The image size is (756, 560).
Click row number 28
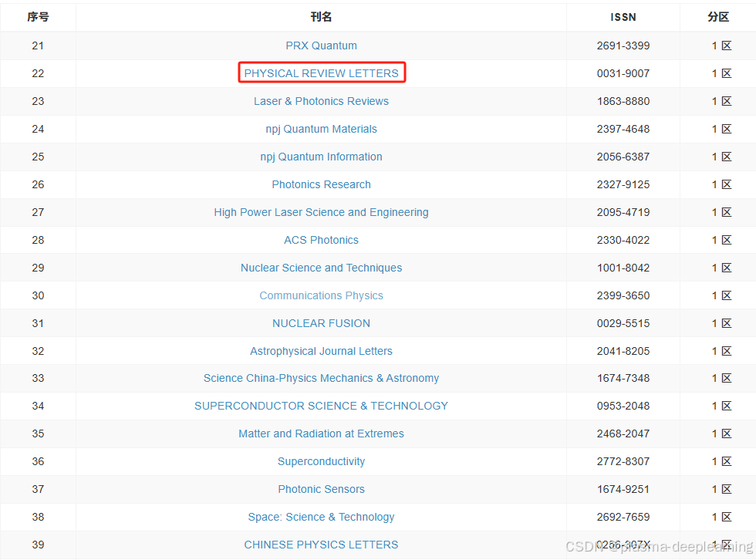tap(38, 240)
